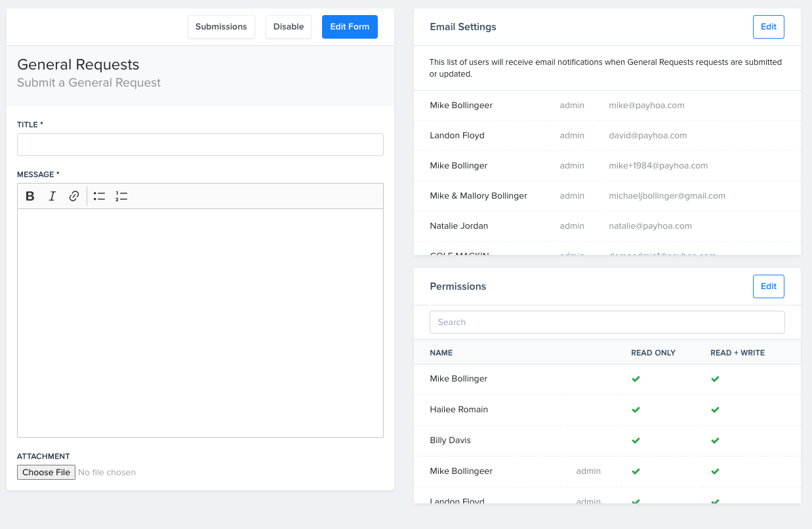Click Read + Write checkmark for Billy Davis
812x529 pixels.
point(715,441)
